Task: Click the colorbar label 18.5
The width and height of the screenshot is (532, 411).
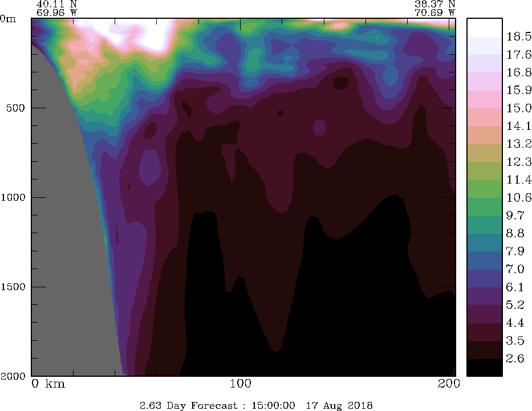Action: point(519,36)
